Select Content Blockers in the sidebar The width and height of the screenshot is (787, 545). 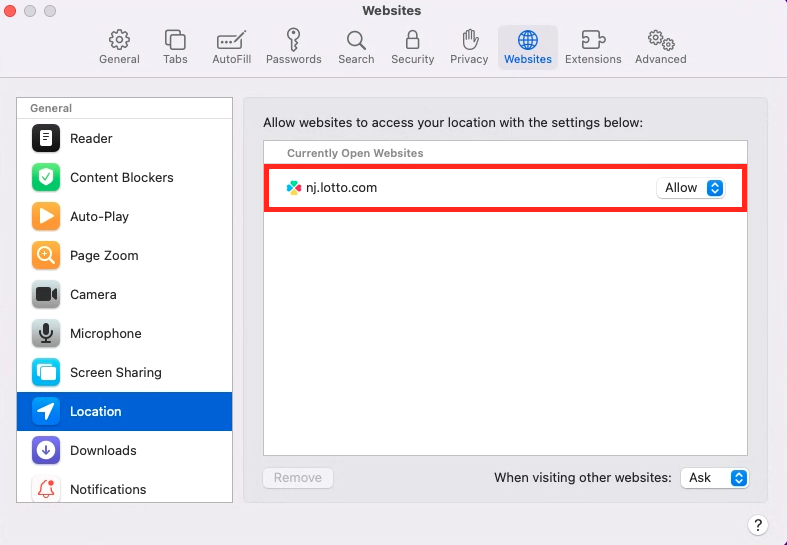pos(124,177)
